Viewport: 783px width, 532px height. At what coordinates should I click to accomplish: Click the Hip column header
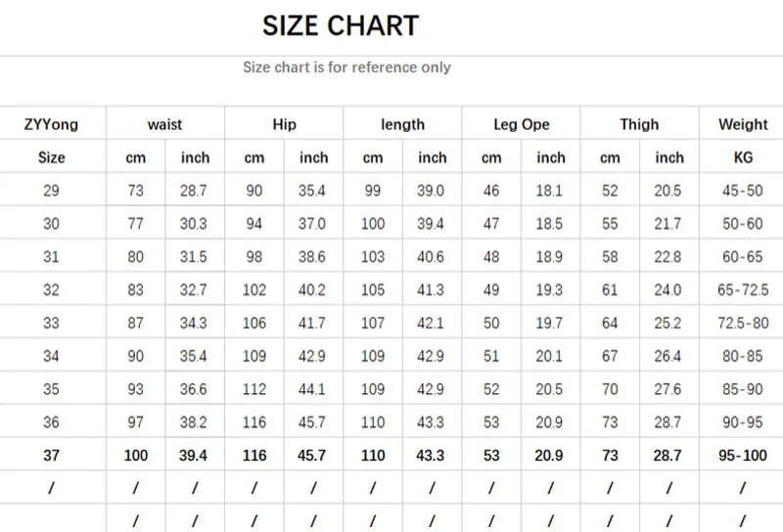(284, 124)
